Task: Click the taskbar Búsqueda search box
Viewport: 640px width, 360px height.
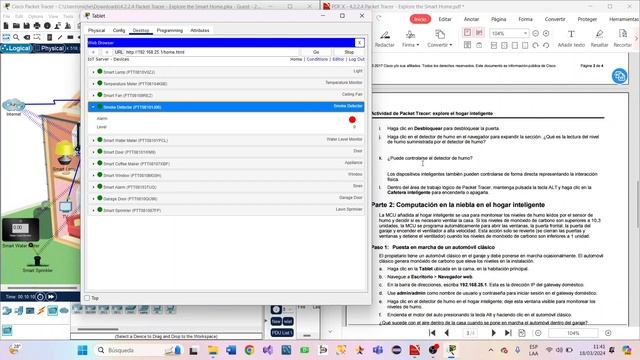Action: (138, 350)
